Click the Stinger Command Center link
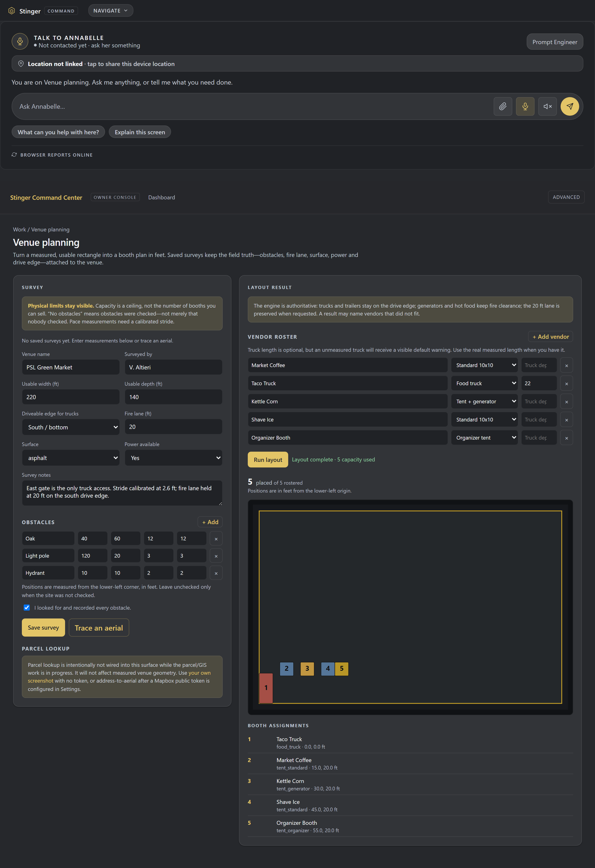Image resolution: width=595 pixels, height=868 pixels. (x=46, y=197)
